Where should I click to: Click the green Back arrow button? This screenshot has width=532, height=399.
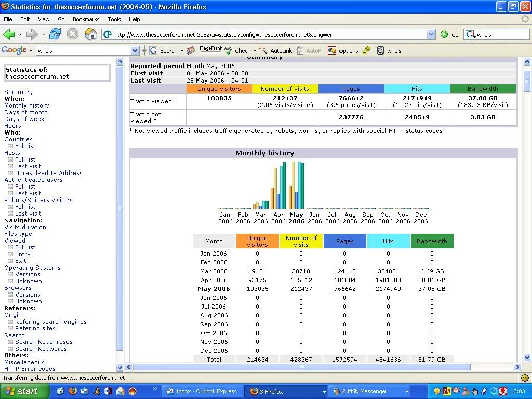tap(9, 34)
